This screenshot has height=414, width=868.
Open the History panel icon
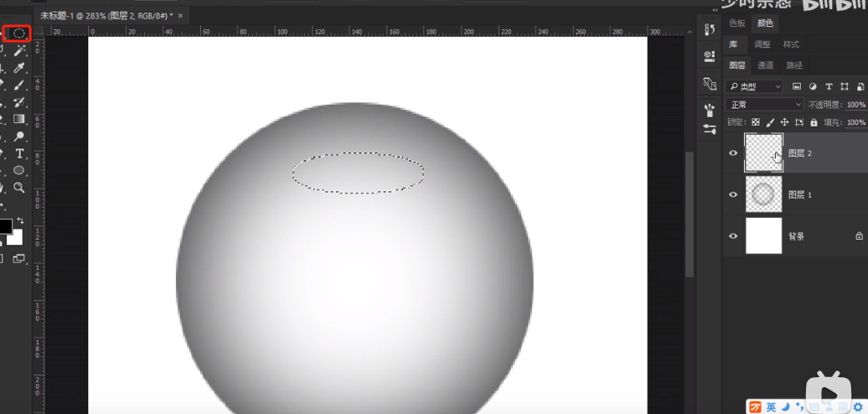coord(709,30)
